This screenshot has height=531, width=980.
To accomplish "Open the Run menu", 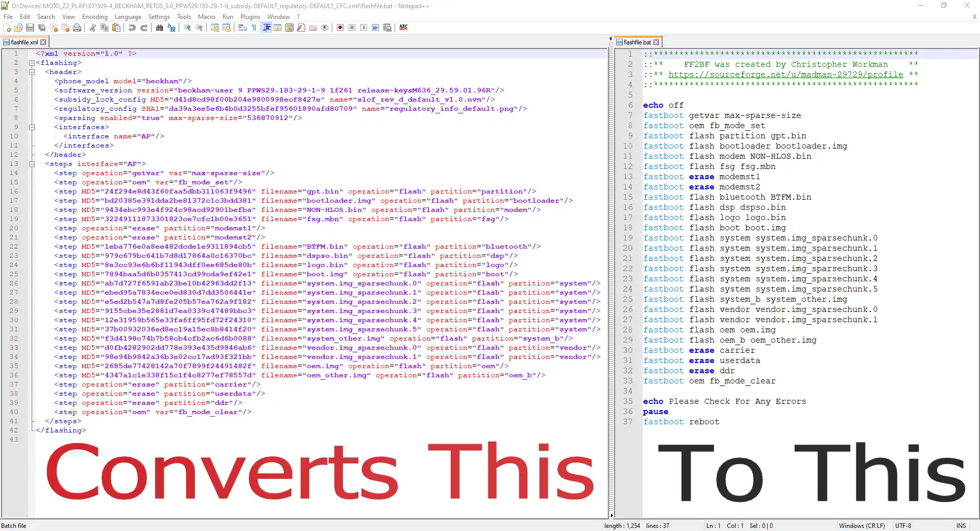I will click(x=228, y=17).
